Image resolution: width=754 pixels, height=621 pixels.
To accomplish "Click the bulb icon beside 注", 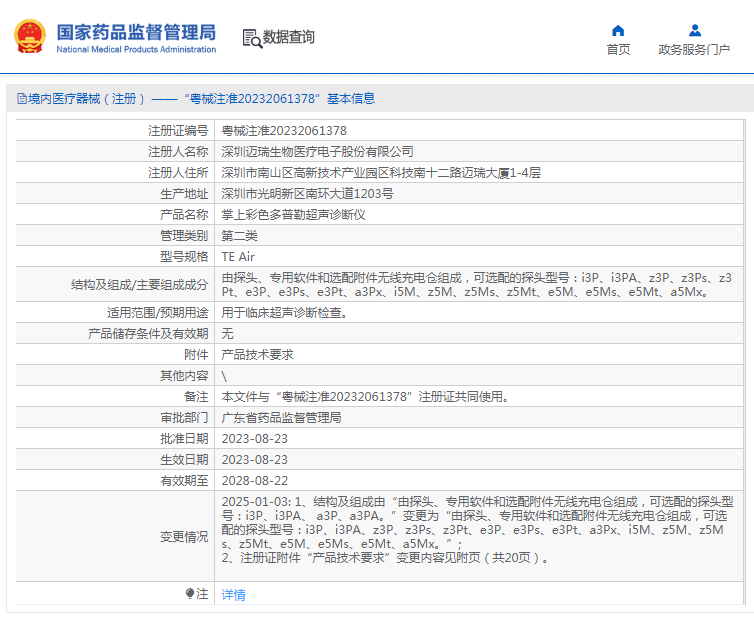I will (189, 593).
